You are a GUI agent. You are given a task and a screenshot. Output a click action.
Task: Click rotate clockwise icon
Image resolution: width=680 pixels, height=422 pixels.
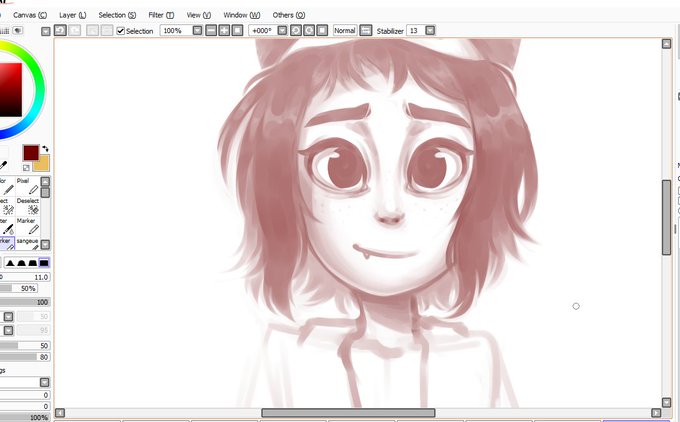click(309, 30)
